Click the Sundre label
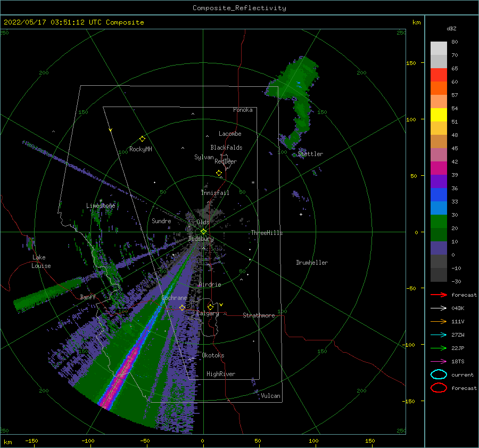Screen dimensions: 479x448 (x=161, y=221)
